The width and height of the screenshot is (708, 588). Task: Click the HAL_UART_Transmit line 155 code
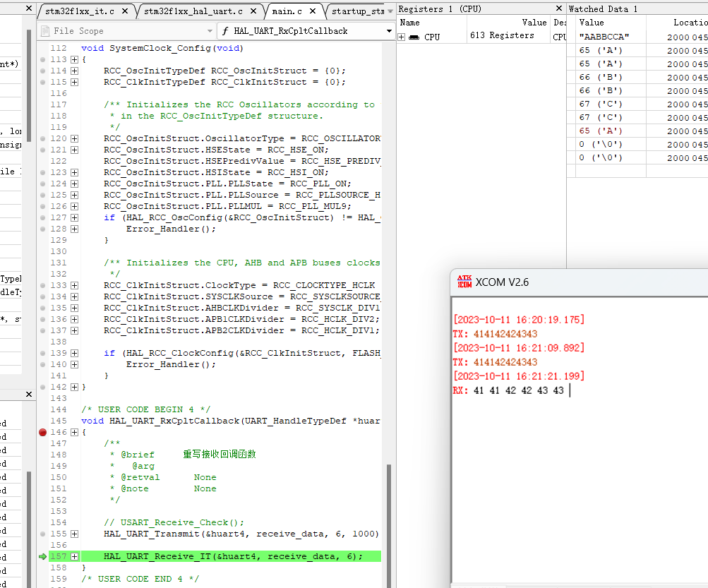click(241, 534)
